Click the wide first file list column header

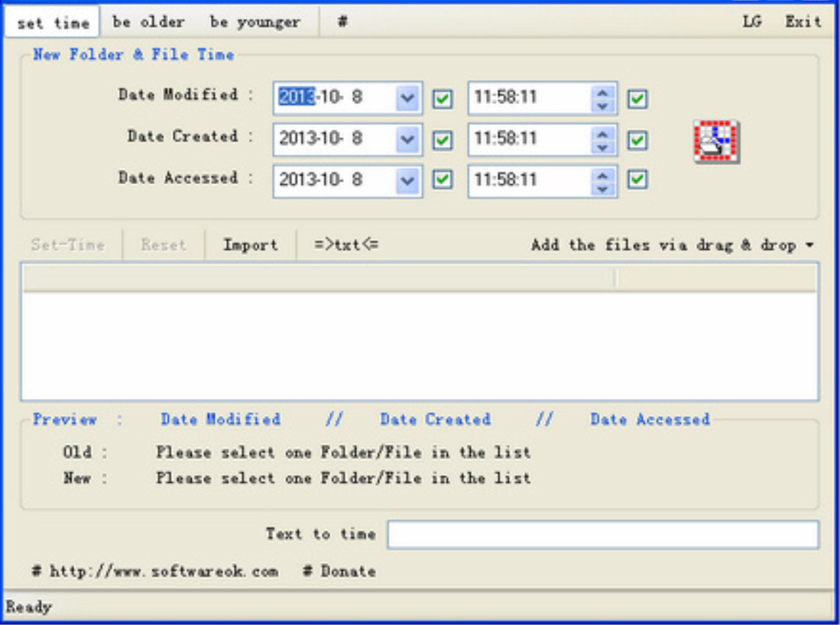318,278
